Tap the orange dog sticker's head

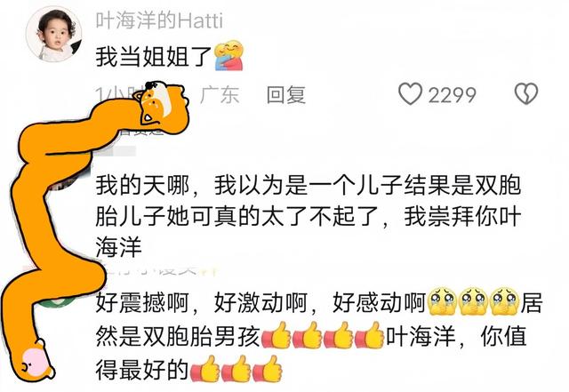162,106
